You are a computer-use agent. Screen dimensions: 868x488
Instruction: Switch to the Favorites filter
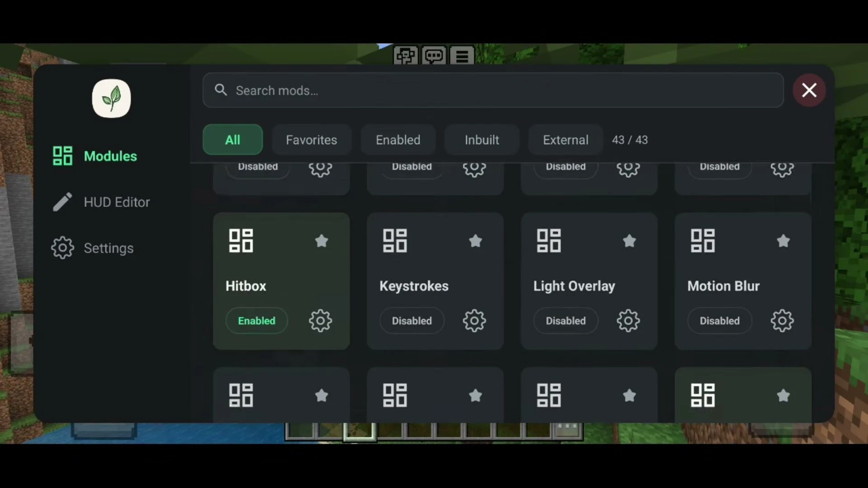[x=311, y=140]
